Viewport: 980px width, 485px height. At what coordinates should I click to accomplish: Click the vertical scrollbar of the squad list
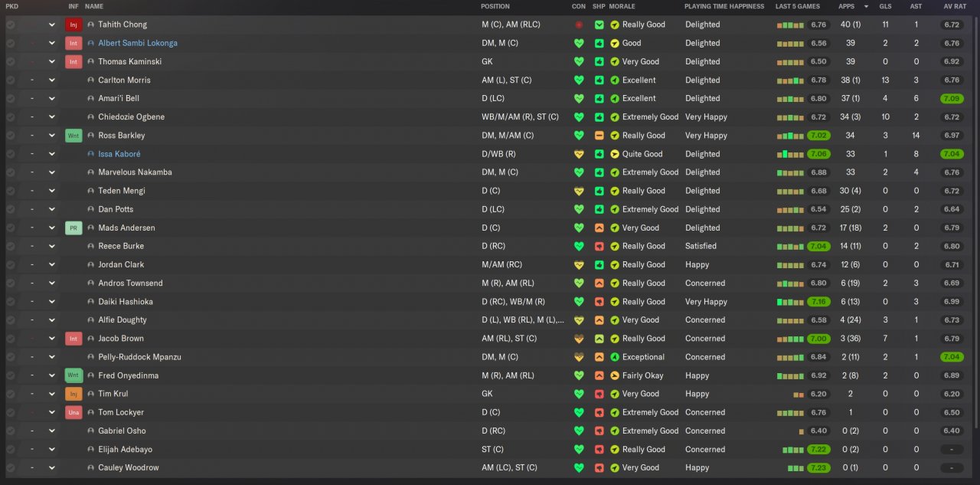click(976, 222)
